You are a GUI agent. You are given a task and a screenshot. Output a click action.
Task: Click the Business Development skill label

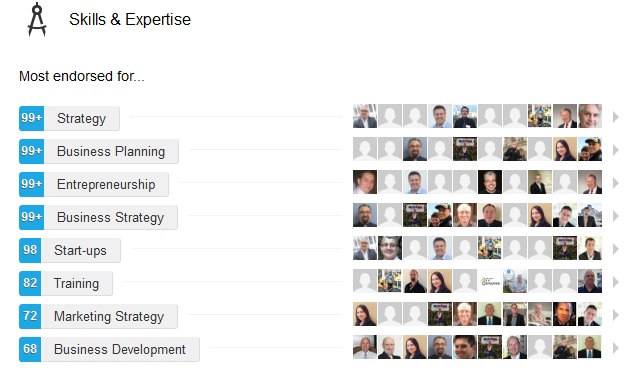pos(120,349)
